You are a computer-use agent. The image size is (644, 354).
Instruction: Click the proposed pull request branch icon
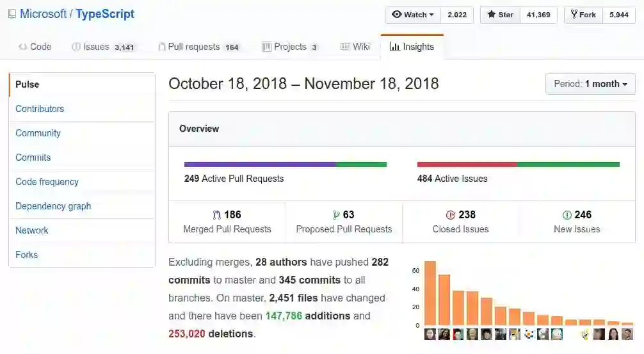coord(336,215)
